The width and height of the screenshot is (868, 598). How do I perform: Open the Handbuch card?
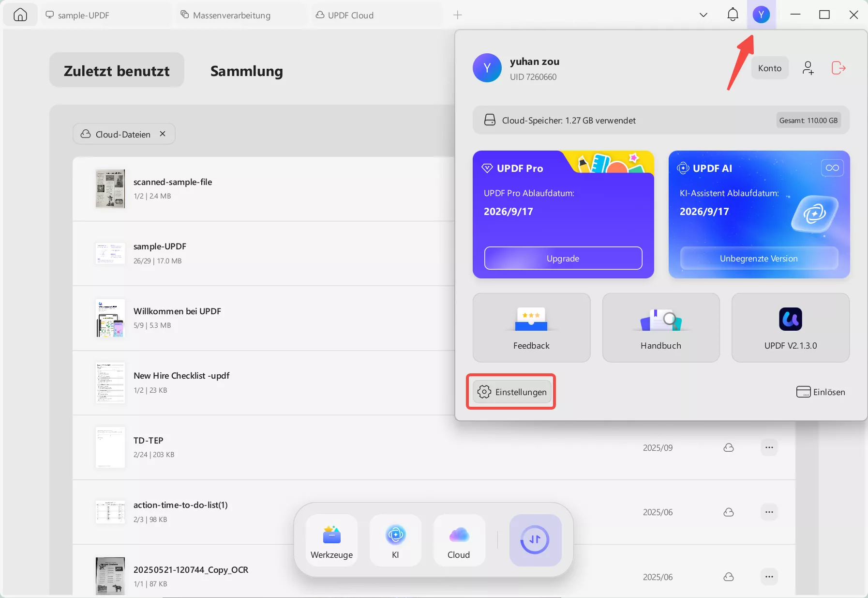661,327
